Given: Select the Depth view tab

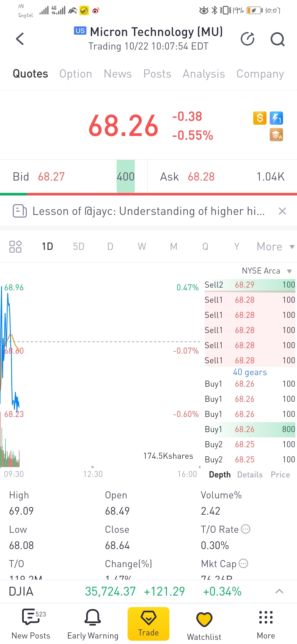Looking at the screenshot, I should pyautogui.click(x=220, y=474).
